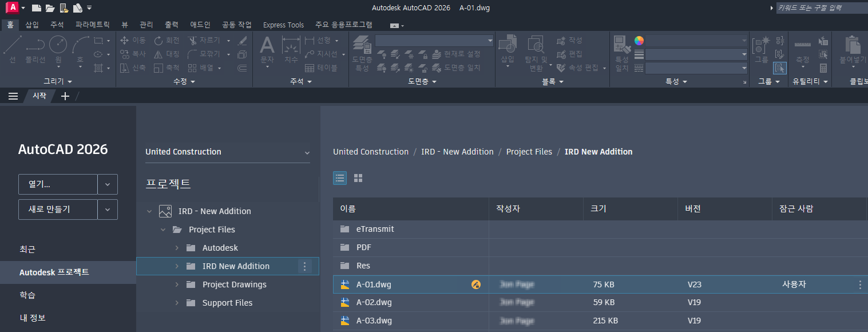Image resolution: width=868 pixels, height=332 pixels.
Task: Click the United Construction breadcrumb link
Action: [x=371, y=152]
